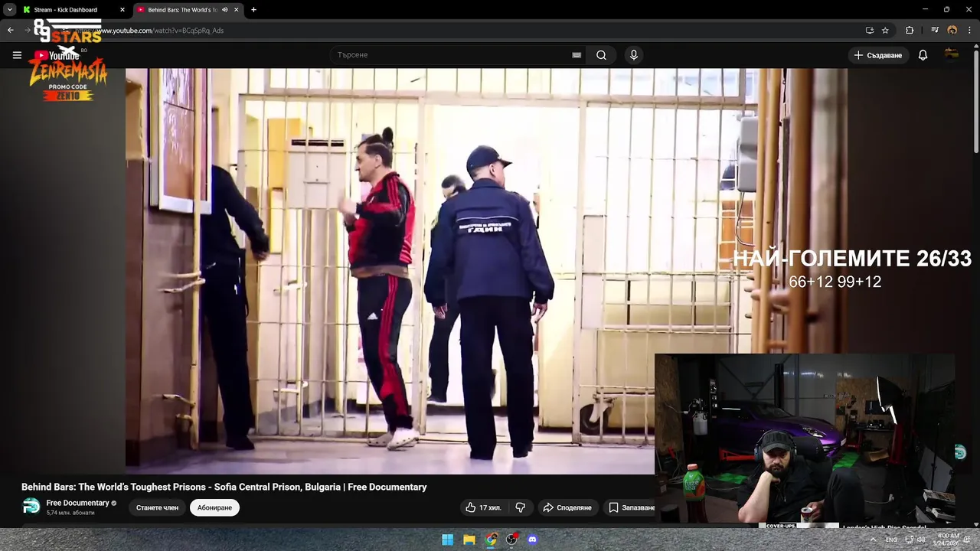This screenshot has width=980, height=551.
Task: Open the Windows Start button
Action: click(x=448, y=540)
